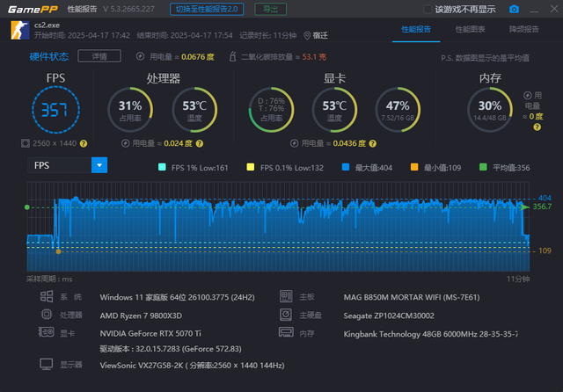Switch to the 性能图表 tab

point(470,29)
